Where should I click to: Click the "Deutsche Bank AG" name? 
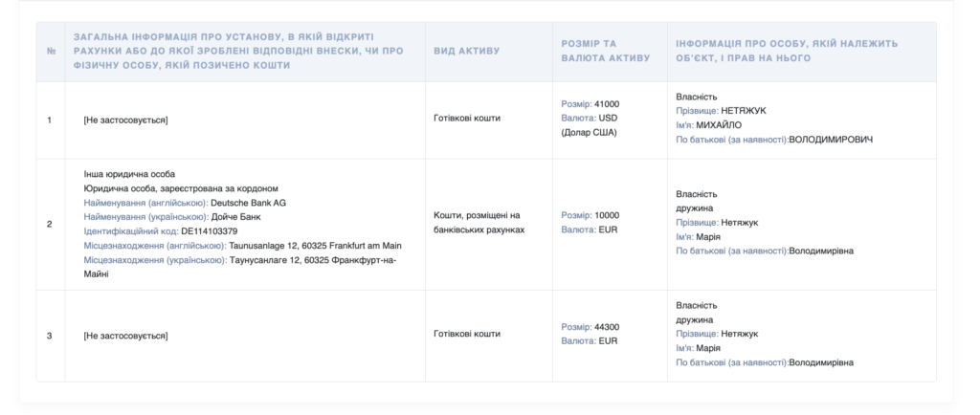point(248,203)
